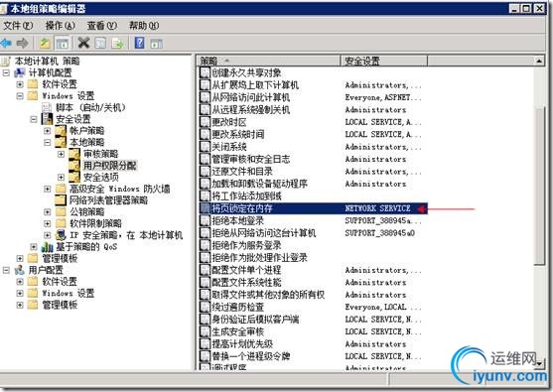This screenshot has width=553, height=392.
Task: Collapse the Windows 设置 node under 计算机配置
Action: 20,96
